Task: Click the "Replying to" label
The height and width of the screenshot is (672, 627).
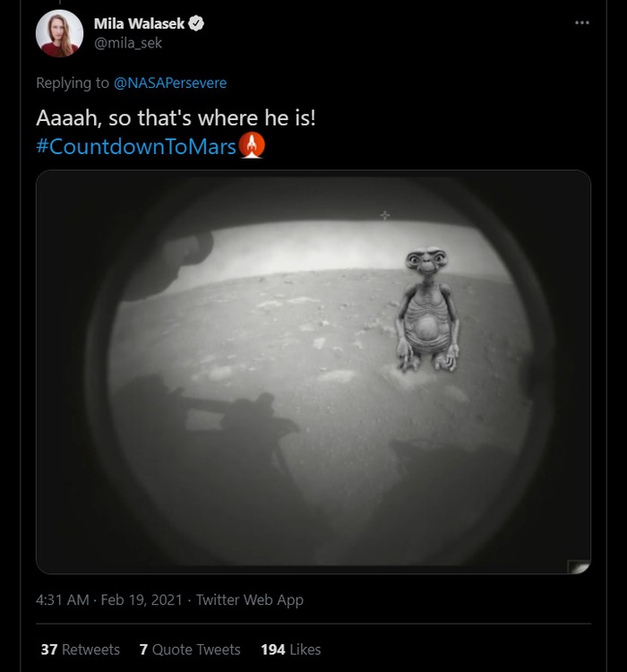Action: click(x=73, y=82)
